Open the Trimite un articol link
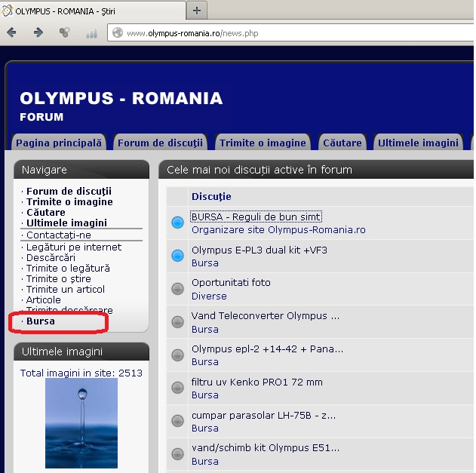The image size is (476, 473). (x=66, y=290)
